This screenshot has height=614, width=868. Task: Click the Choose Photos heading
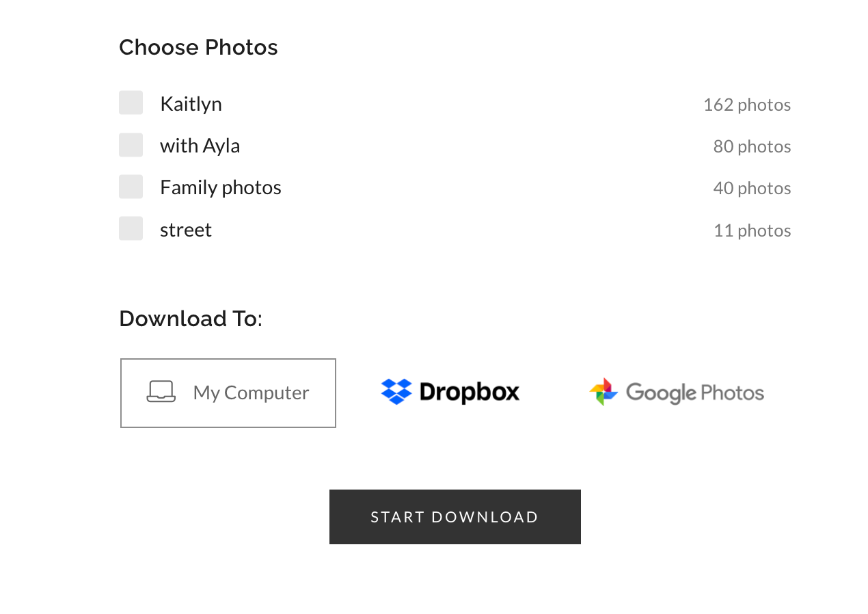pos(198,47)
